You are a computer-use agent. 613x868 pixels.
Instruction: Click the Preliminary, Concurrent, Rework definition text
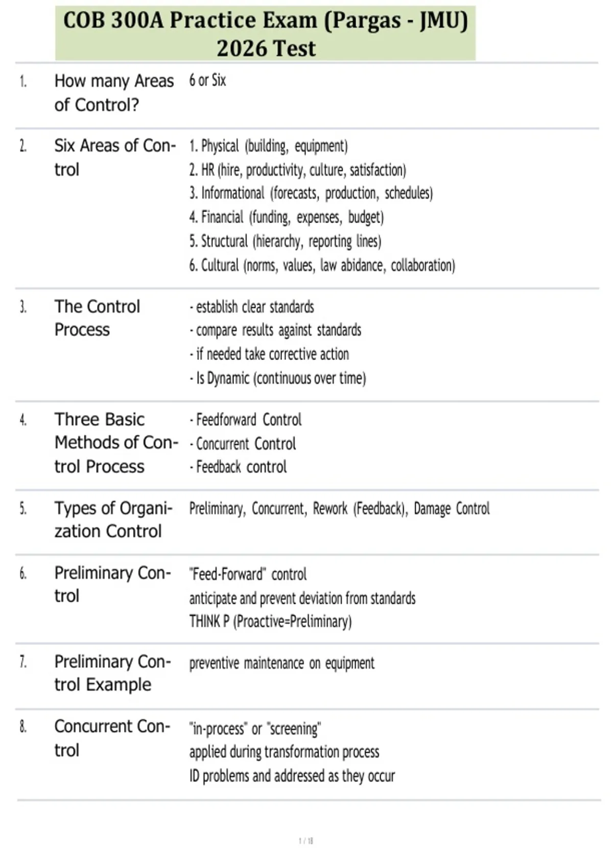pos(339,509)
